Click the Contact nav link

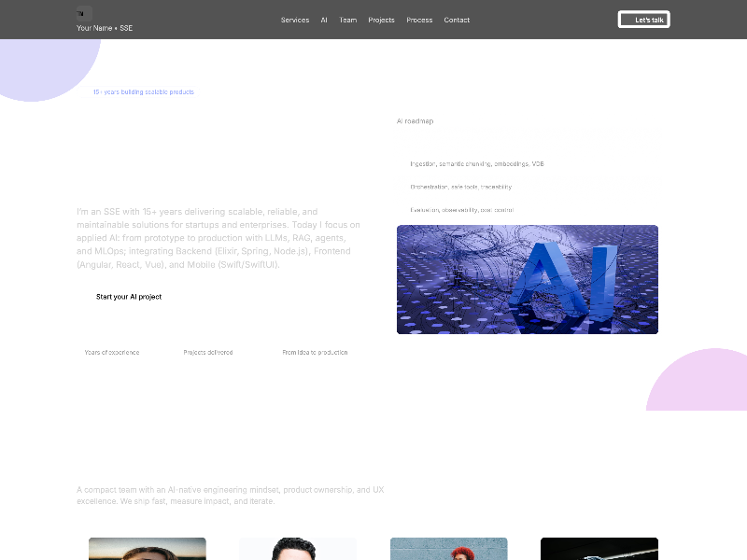click(x=457, y=20)
